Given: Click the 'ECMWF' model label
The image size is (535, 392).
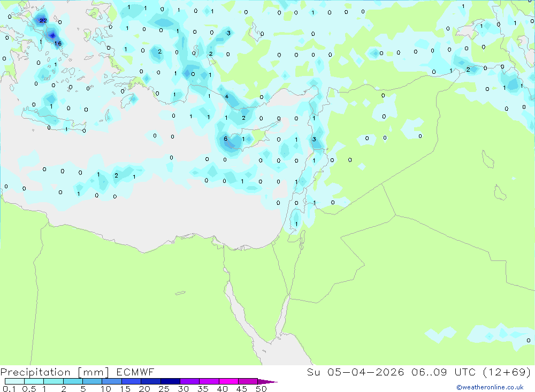Looking at the screenshot, I should (135, 372).
